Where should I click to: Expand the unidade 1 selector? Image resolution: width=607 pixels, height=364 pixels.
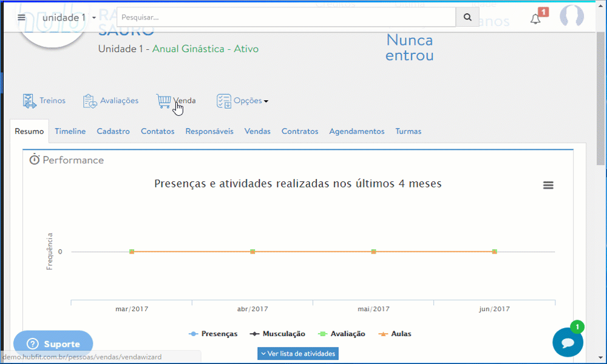point(67,17)
